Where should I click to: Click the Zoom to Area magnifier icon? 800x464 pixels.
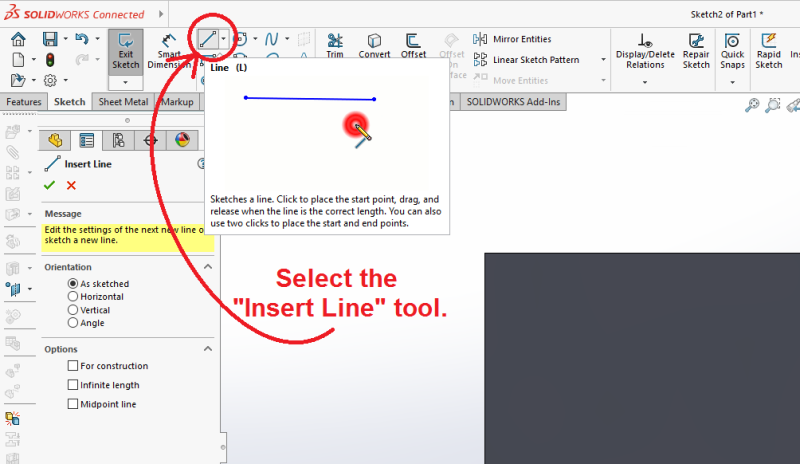(773, 106)
